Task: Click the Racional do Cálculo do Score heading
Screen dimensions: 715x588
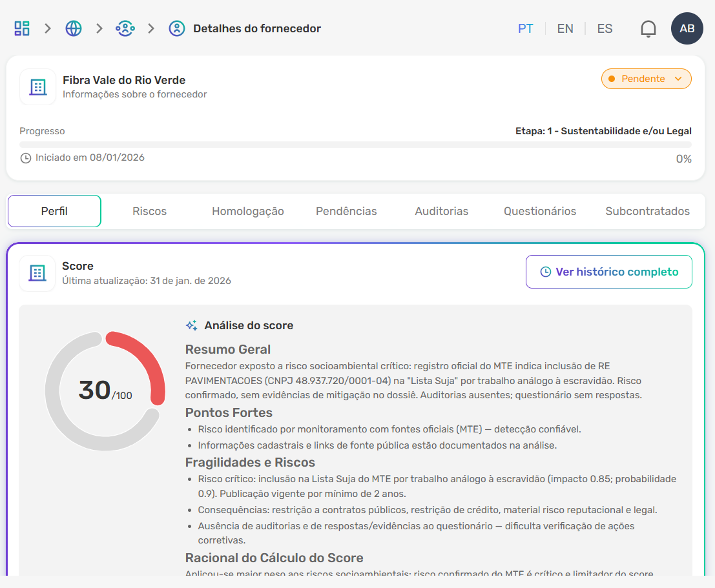Action: (x=274, y=558)
